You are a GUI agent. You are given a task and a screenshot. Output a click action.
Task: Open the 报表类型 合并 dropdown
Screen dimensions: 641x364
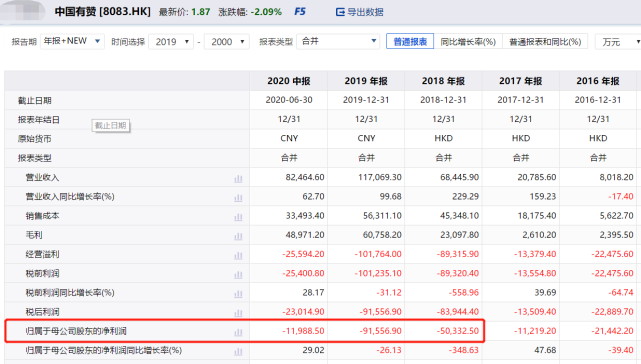[338, 41]
